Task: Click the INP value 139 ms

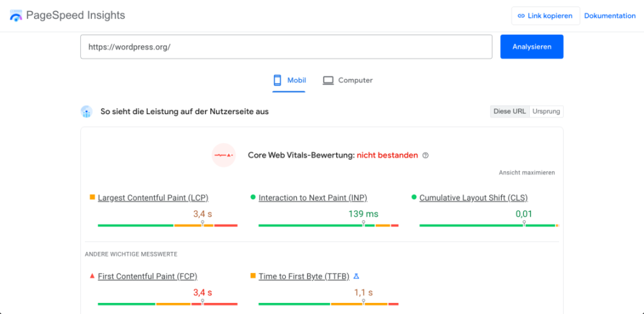Action: coord(363,213)
